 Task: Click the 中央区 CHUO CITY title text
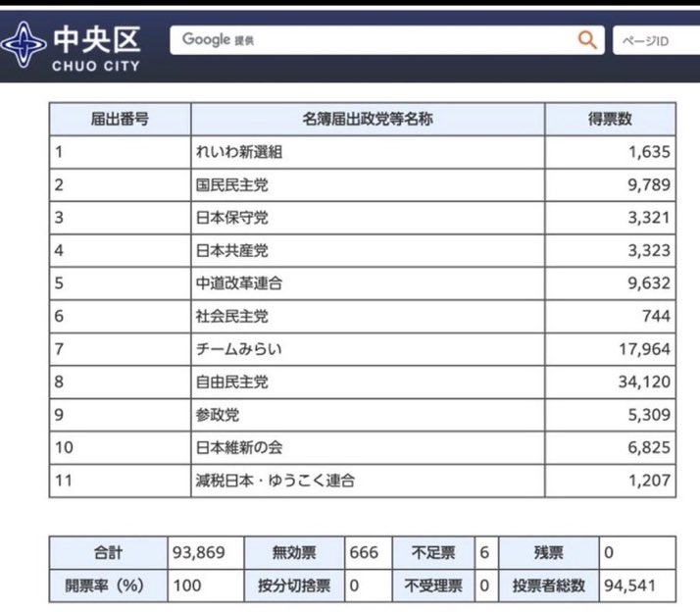(x=96, y=46)
